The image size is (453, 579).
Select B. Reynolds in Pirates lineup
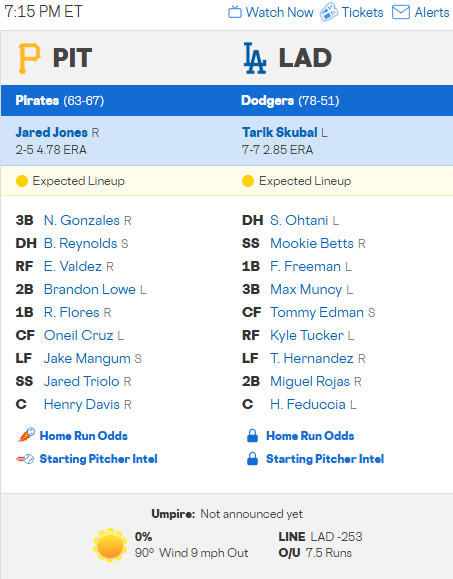pyautogui.click(x=80, y=243)
